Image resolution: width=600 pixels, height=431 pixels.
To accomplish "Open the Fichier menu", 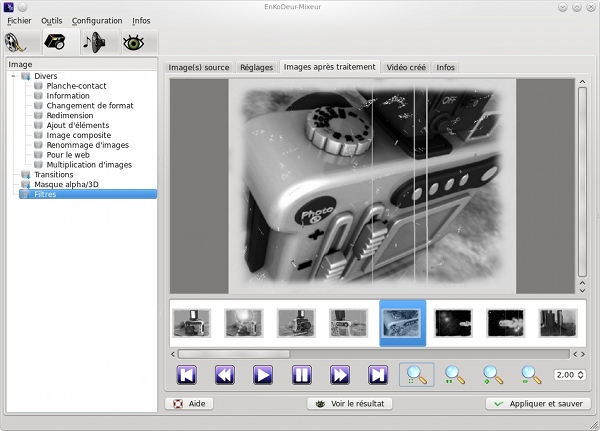I will 19,21.
